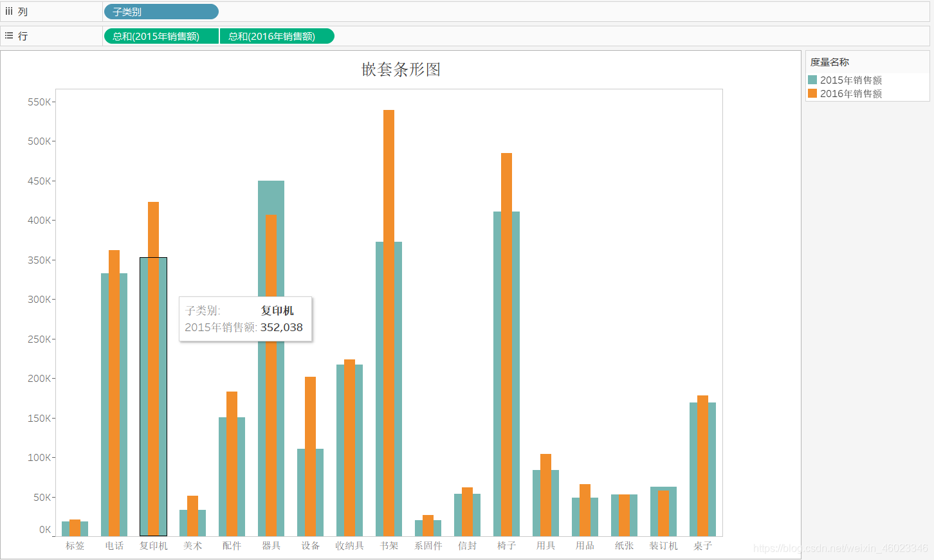934x560 pixels.
Task: Click the 用具 axis label
Action: click(x=546, y=546)
